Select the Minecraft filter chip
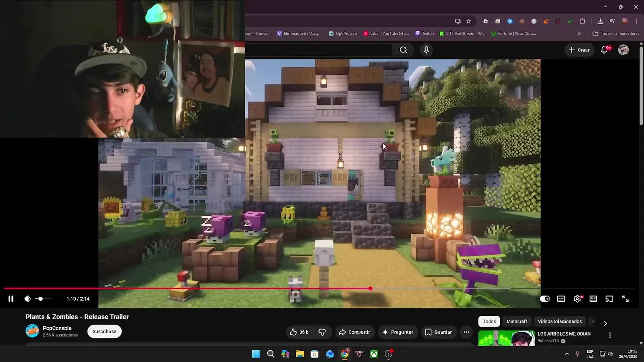This screenshot has height=362, width=644. pyautogui.click(x=517, y=321)
